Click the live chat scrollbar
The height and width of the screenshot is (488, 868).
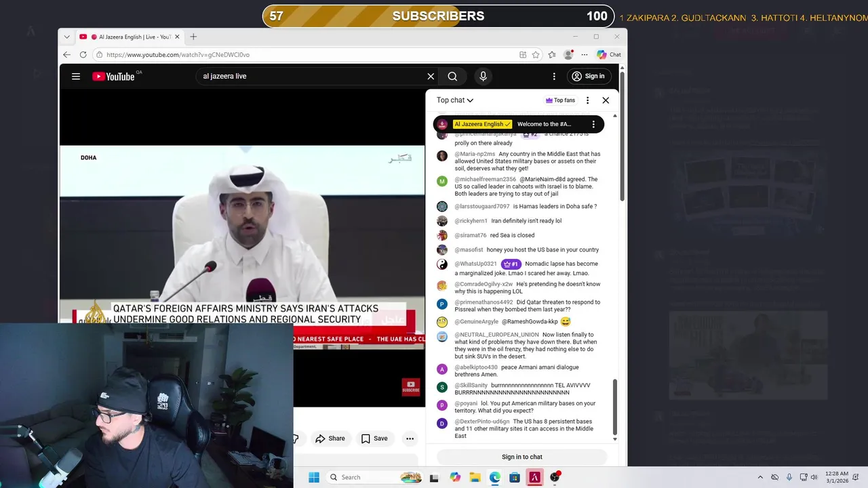pyautogui.click(x=615, y=407)
